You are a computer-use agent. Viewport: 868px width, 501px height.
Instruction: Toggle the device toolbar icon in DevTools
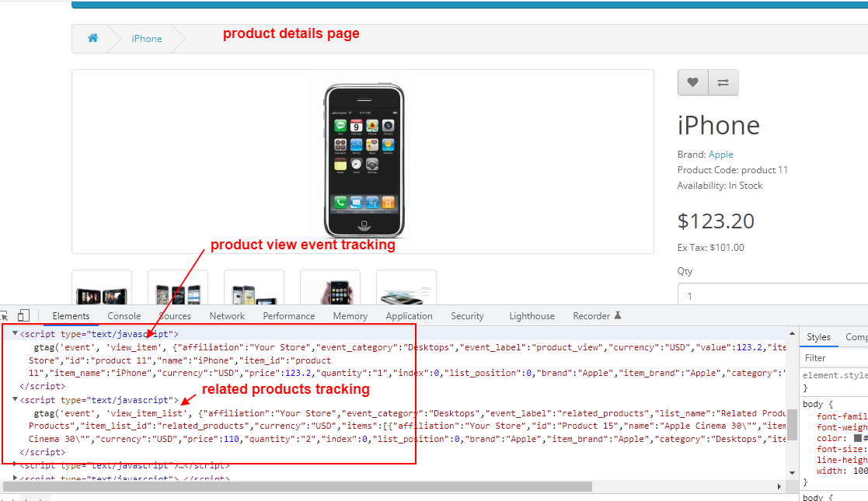click(x=23, y=316)
